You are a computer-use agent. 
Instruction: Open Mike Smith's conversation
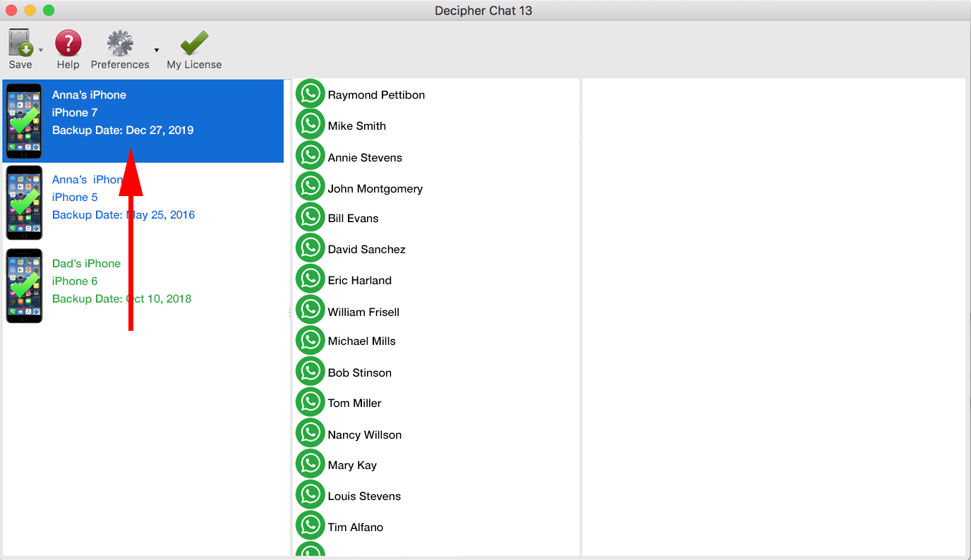[x=356, y=126]
